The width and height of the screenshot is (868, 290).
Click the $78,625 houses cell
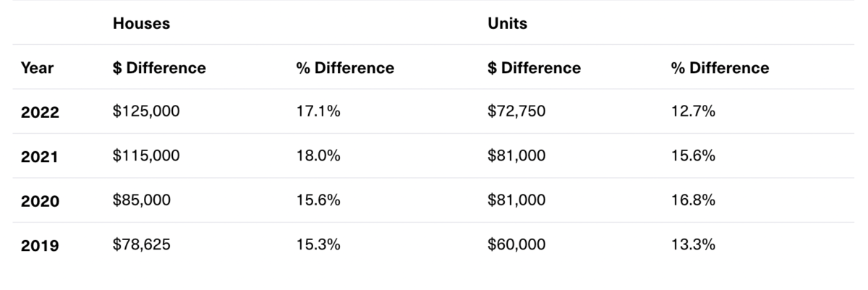(x=142, y=245)
